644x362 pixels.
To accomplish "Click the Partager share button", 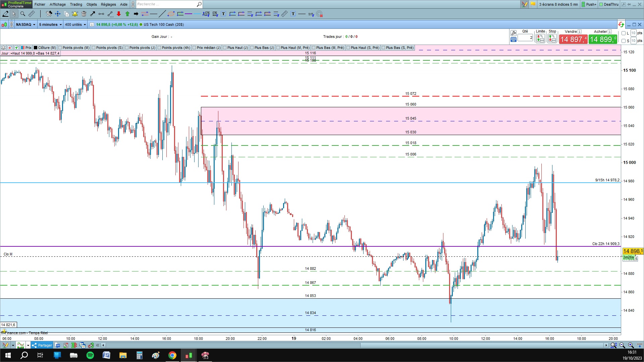I will click(x=42, y=345).
